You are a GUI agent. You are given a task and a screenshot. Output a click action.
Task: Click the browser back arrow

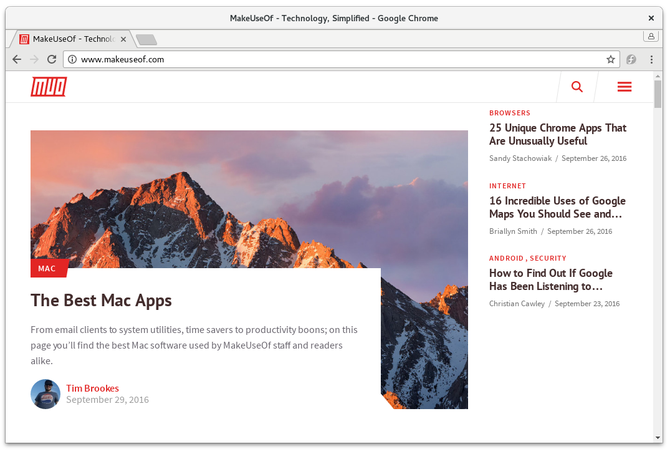point(17,59)
